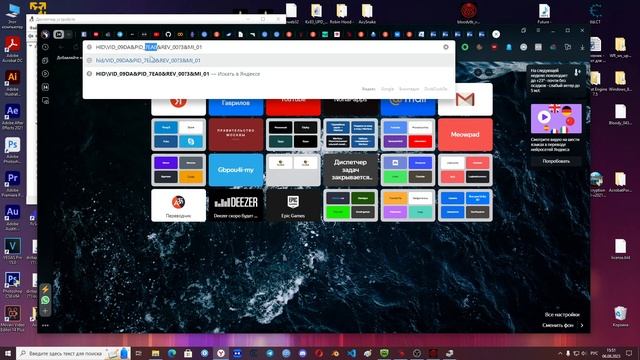This screenshot has height=360, width=640.
Task: Open the history clock icon in browser sidebar
Action: click(45, 47)
